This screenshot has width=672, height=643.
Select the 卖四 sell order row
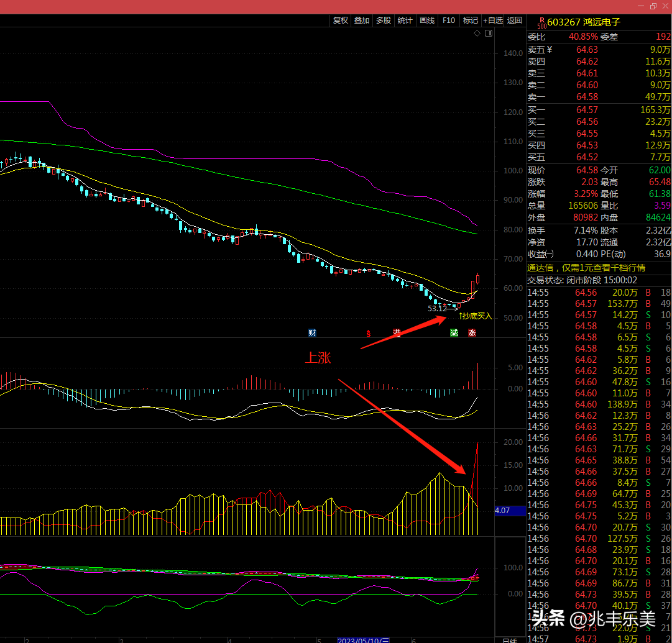click(x=599, y=62)
